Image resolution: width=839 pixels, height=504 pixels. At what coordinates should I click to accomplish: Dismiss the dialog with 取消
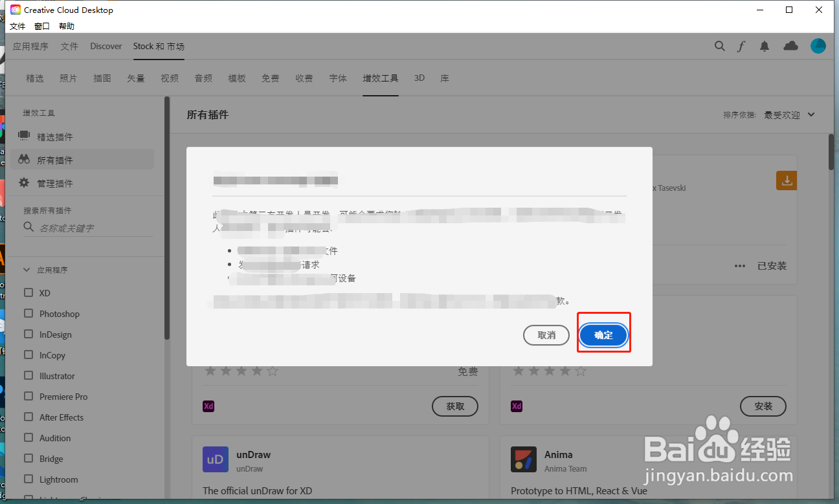pos(546,335)
